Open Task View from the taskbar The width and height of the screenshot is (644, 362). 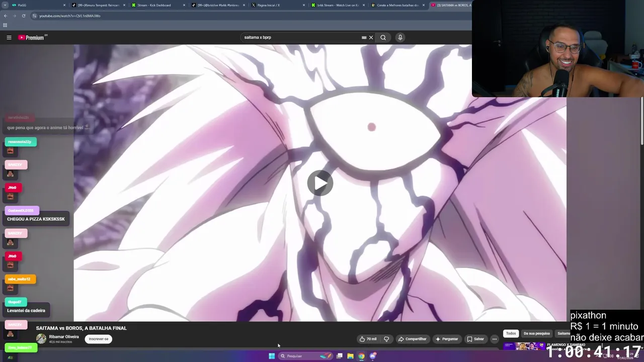(340, 356)
